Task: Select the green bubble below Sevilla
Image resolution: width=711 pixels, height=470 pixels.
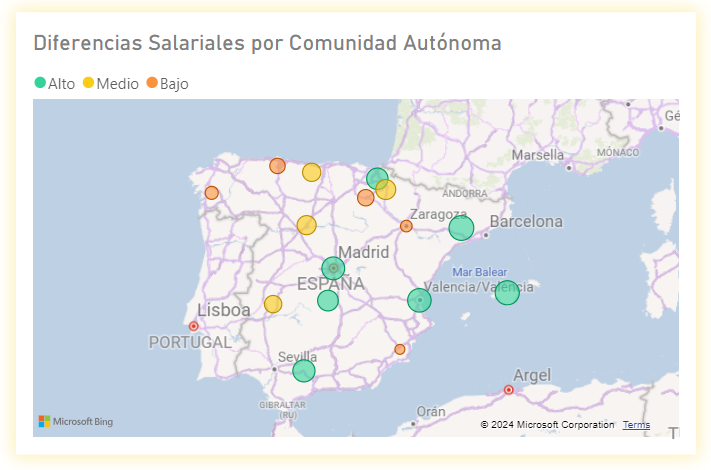Action: tap(304, 371)
